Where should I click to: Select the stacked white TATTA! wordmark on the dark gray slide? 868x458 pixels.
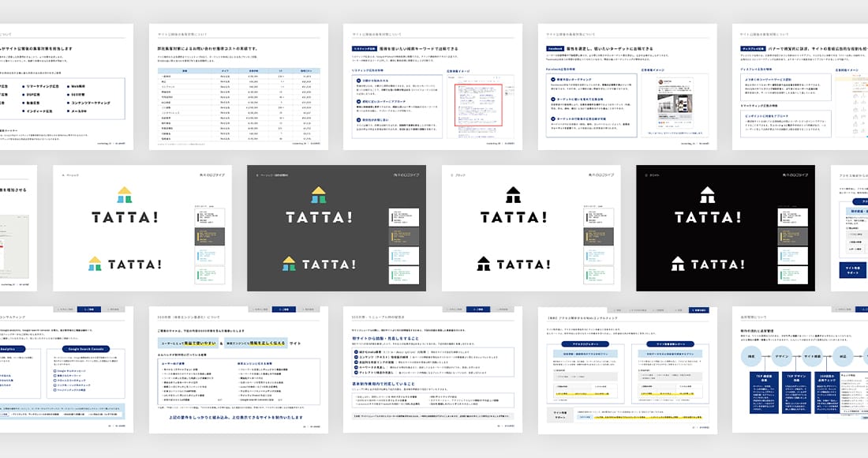[319, 218]
